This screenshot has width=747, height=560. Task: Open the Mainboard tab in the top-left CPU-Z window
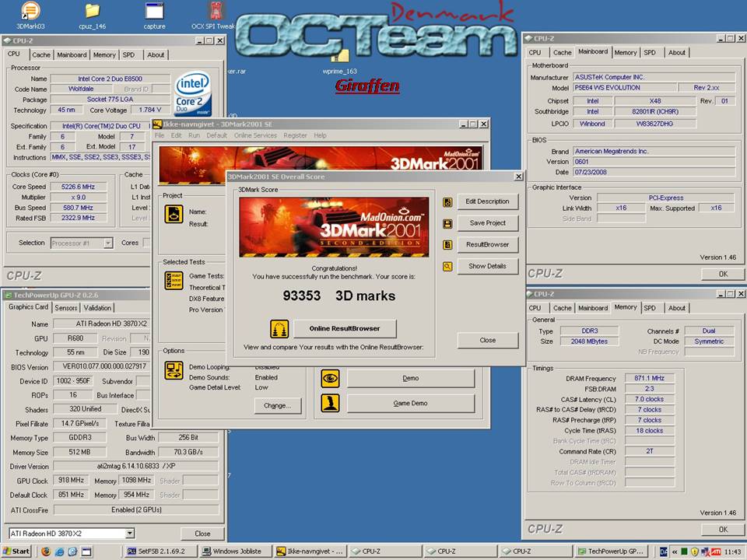pos(72,54)
